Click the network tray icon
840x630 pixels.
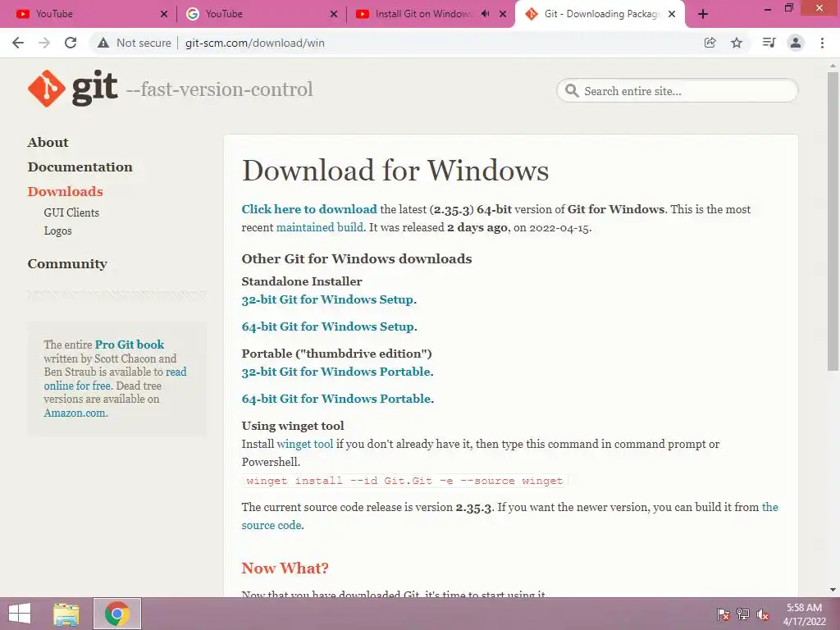(743, 614)
